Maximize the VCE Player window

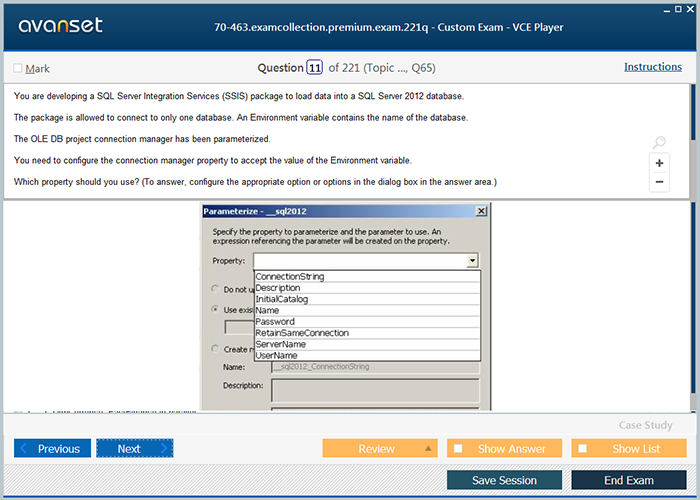coord(678,9)
